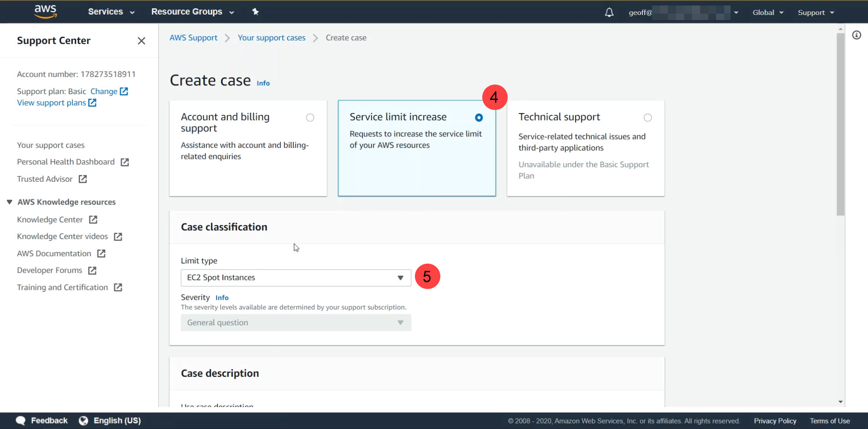Click the page vertical scrollbar thumb
This screenshot has height=429, width=868.
[x=840, y=124]
